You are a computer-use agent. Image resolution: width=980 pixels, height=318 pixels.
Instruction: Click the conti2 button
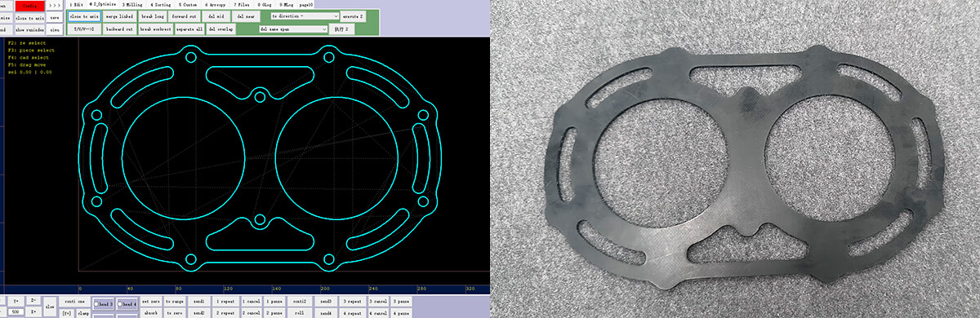299,301
